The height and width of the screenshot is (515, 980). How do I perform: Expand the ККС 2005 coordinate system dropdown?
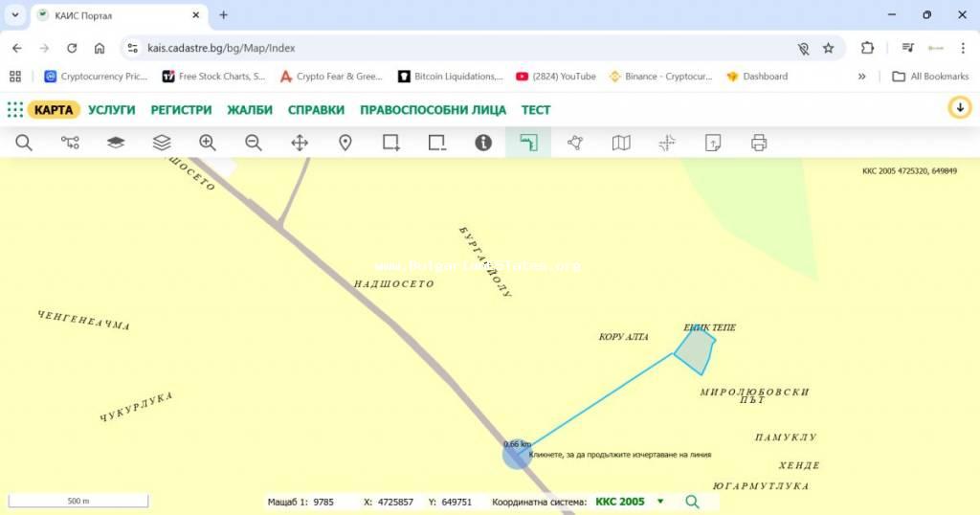coord(660,502)
